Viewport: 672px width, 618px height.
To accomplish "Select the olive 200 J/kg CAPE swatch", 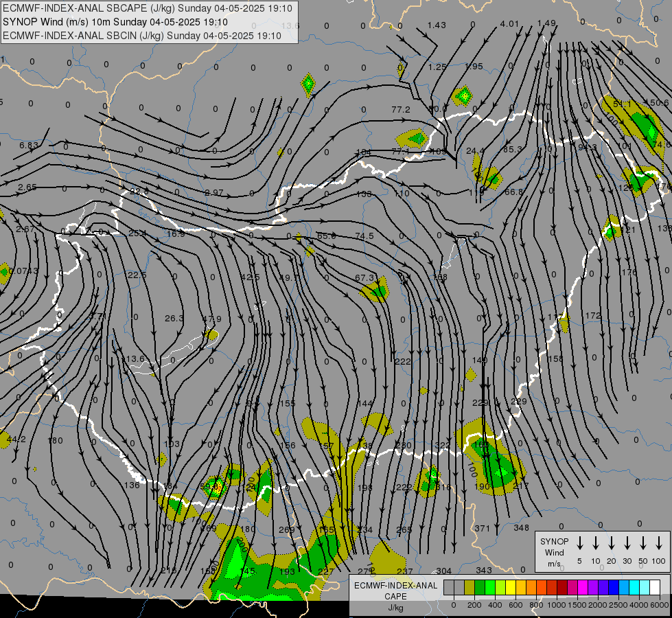I will point(470,588).
